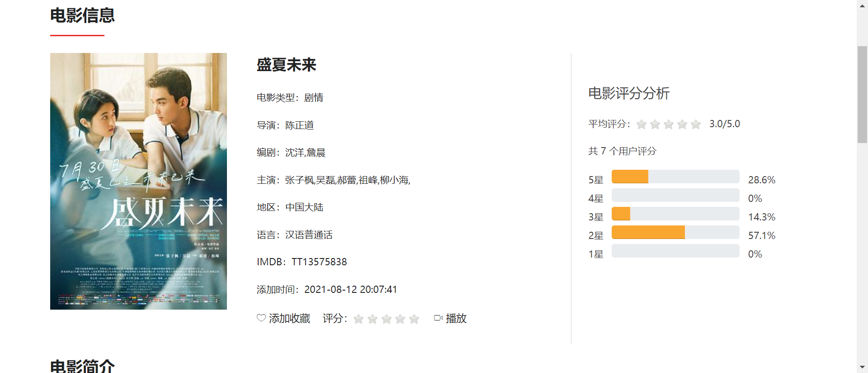Click the 添加收藏 link text
The image size is (868, 373).
point(289,319)
